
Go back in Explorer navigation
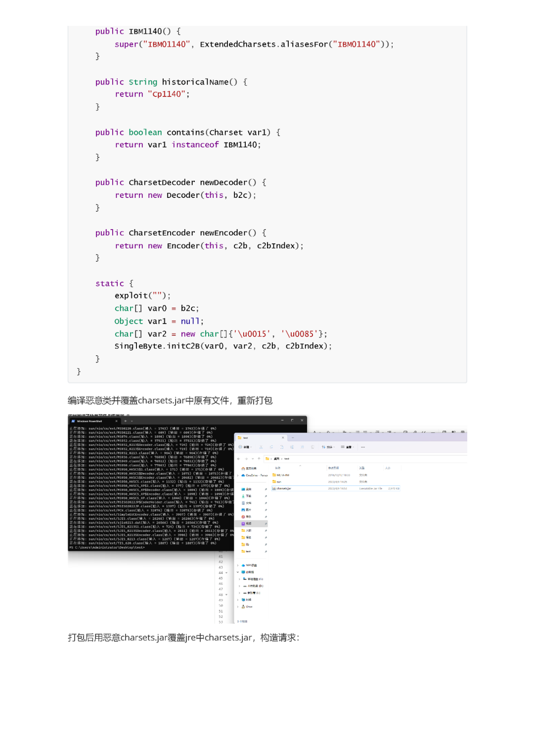point(239,459)
